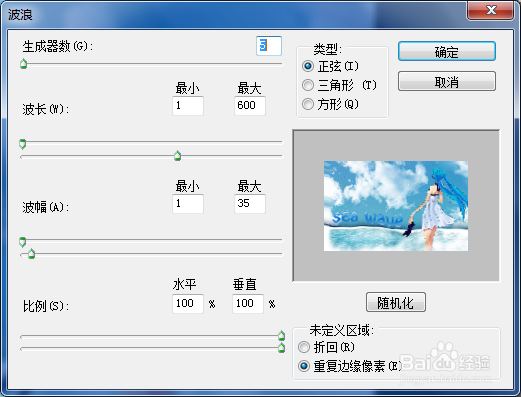
Task: Click the 波幅 最大 input showing 35
Action: (250, 204)
